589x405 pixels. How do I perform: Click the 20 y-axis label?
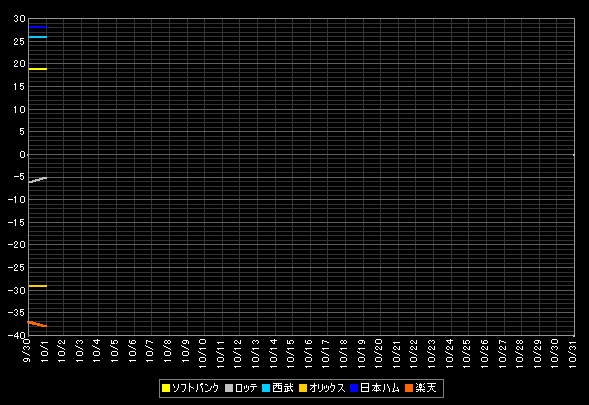(19, 64)
